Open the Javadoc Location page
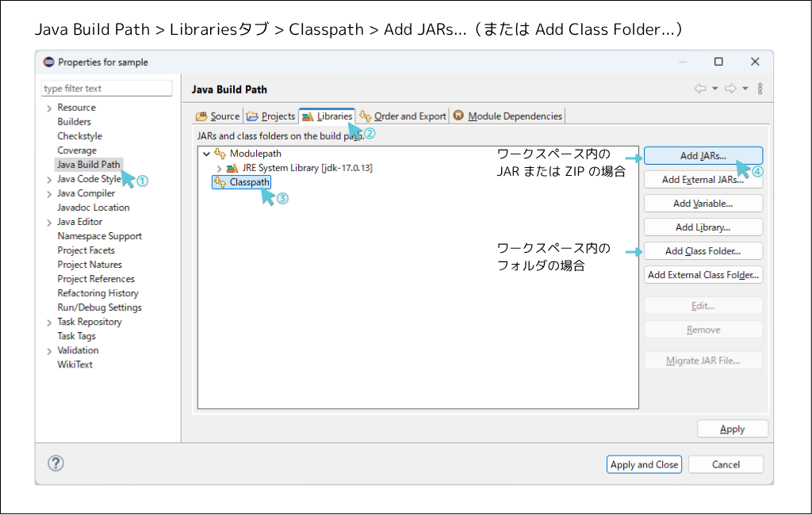 (94, 208)
